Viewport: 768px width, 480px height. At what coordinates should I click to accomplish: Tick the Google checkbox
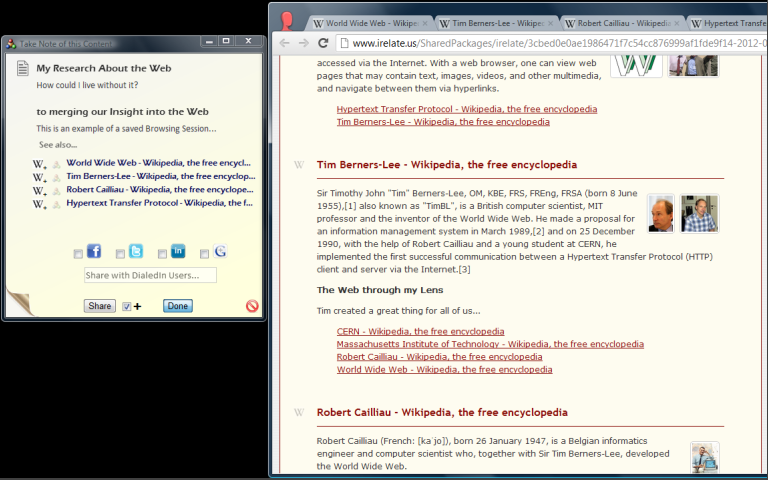(x=204, y=254)
